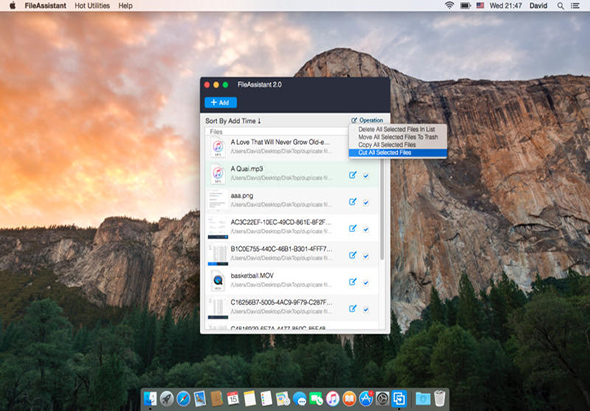This screenshot has height=411, width=590.
Task: Open Launchpad from the dock
Action: [x=167, y=399]
